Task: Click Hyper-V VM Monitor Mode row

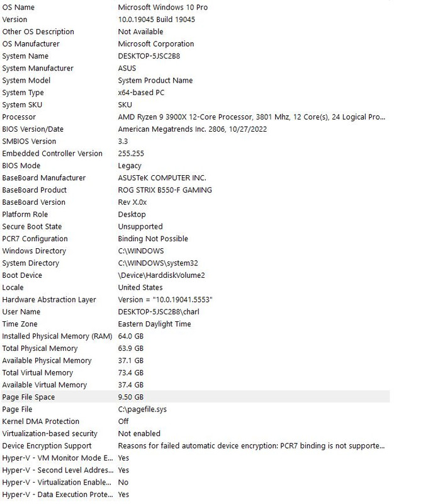Action: (x=195, y=459)
